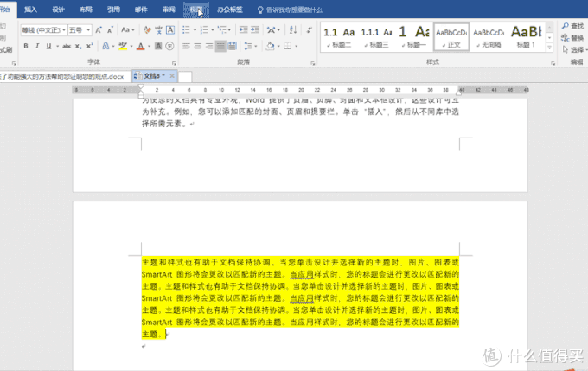588x371 pixels.
Task: Open the 插入 ribbon tab
Action: click(x=31, y=10)
